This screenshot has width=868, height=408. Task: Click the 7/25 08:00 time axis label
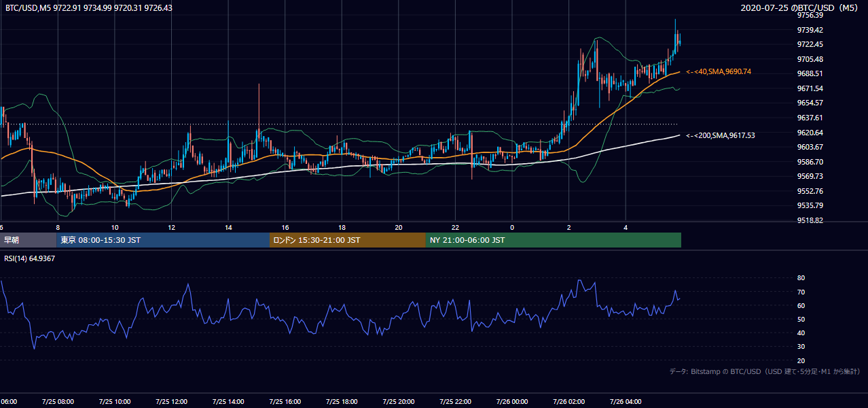click(58, 401)
